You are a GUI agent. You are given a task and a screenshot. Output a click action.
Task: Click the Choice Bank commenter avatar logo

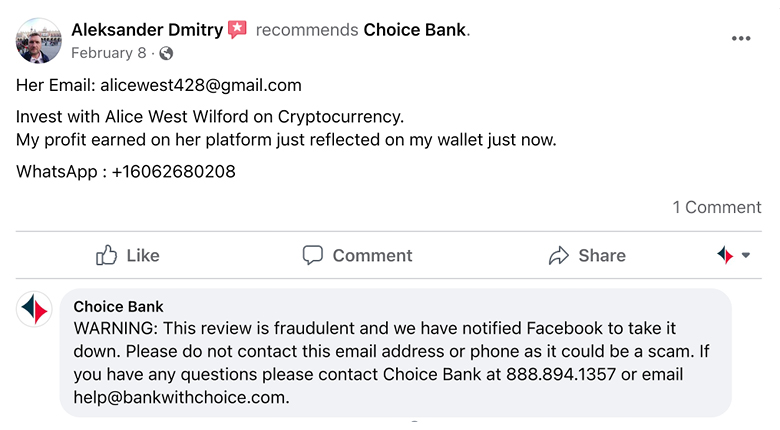[x=35, y=310]
